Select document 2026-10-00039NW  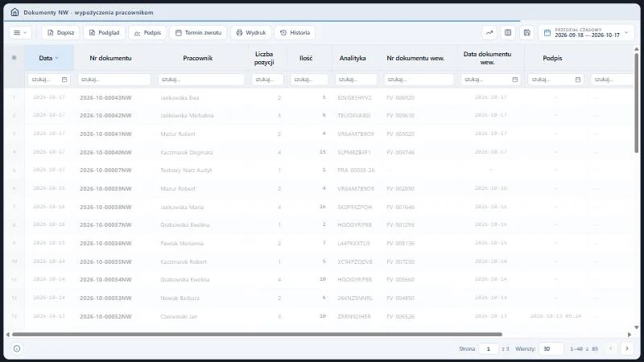105,188
